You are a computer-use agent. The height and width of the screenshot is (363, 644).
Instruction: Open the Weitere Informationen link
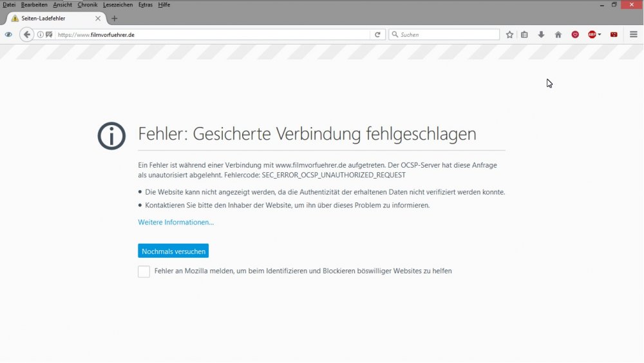click(176, 222)
